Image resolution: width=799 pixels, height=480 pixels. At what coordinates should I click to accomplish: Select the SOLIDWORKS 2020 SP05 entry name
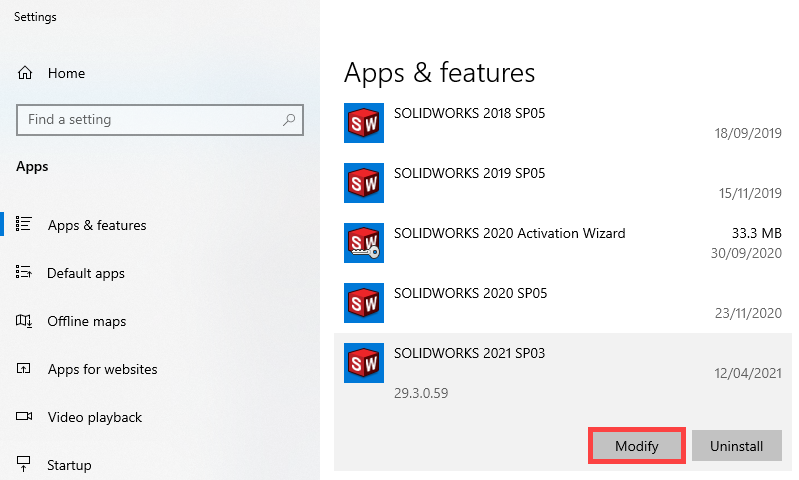pos(470,294)
